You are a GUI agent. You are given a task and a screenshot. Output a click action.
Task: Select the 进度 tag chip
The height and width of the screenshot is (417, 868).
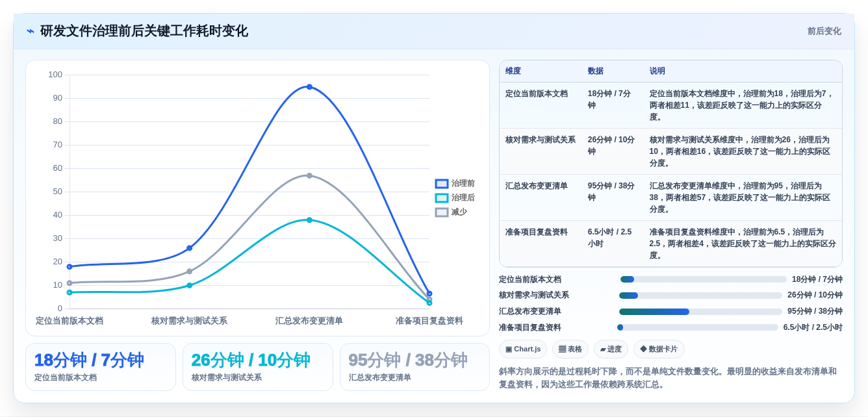point(611,349)
